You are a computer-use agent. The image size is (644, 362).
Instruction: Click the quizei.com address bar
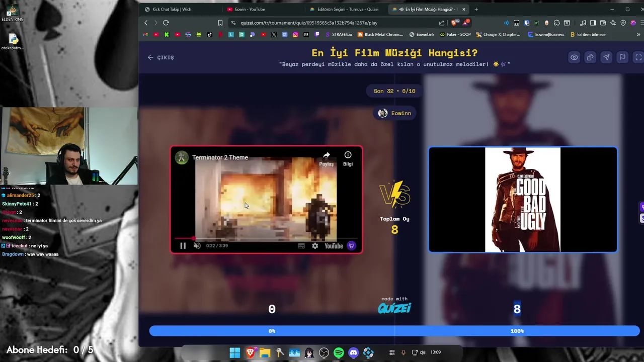332,23
